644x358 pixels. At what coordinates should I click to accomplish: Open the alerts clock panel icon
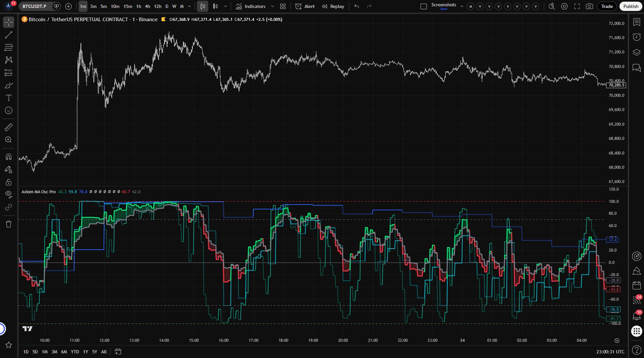click(x=636, y=37)
